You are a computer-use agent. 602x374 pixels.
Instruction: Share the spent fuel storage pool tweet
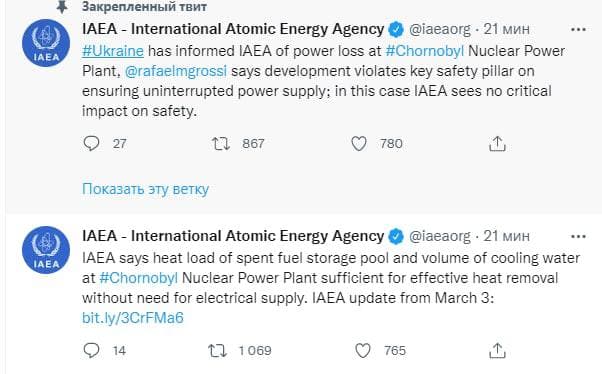(497, 351)
